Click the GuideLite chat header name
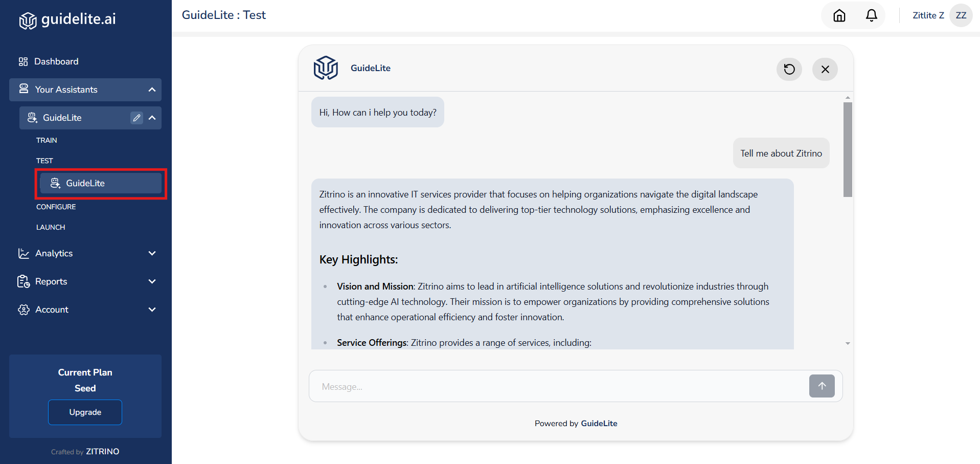 (x=371, y=68)
